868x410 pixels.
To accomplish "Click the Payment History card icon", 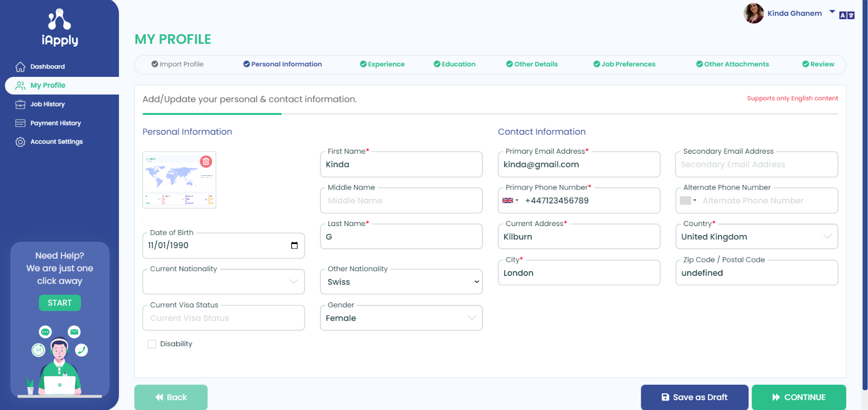I will pyautogui.click(x=21, y=124).
